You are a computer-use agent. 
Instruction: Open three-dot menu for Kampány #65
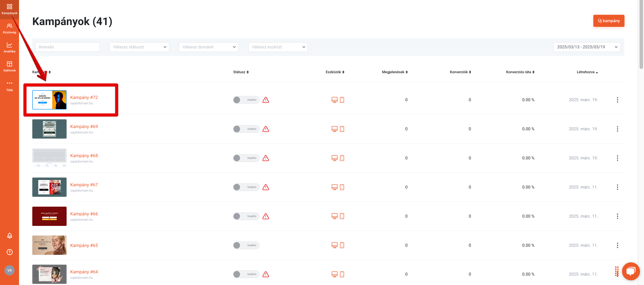click(x=617, y=245)
